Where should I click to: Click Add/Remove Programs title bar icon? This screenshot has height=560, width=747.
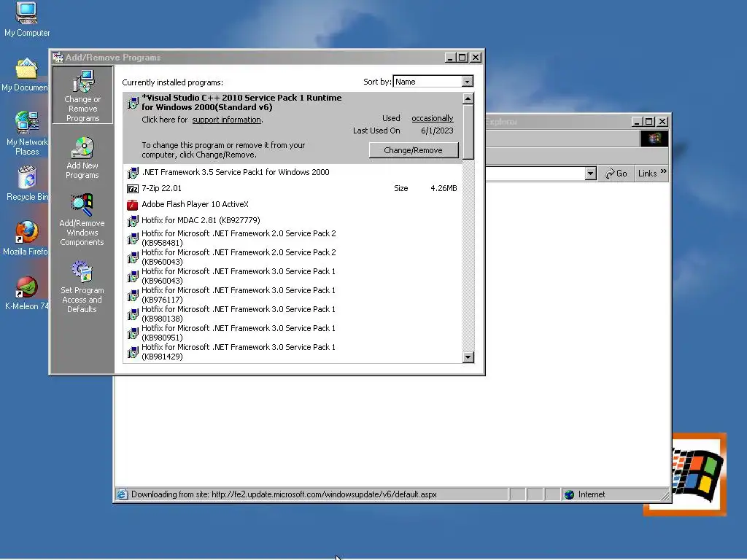[58, 58]
